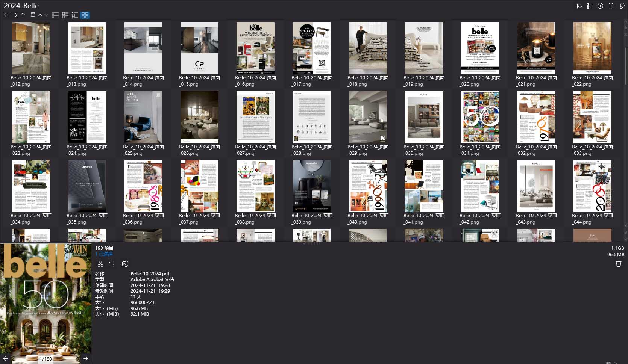This screenshot has height=364, width=628.
Task: Click the file name value Belle_10_2024.pdf
Action: point(150,274)
